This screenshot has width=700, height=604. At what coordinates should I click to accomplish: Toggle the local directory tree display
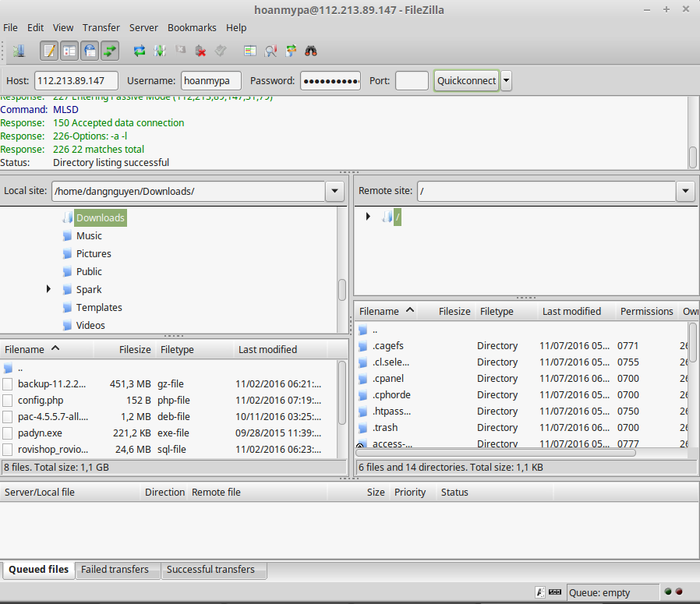point(69,51)
